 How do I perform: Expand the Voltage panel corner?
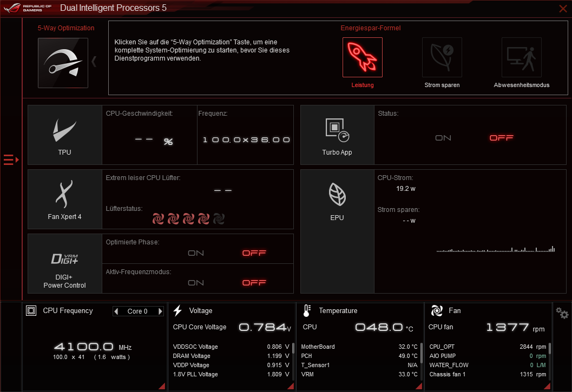tap(291, 386)
